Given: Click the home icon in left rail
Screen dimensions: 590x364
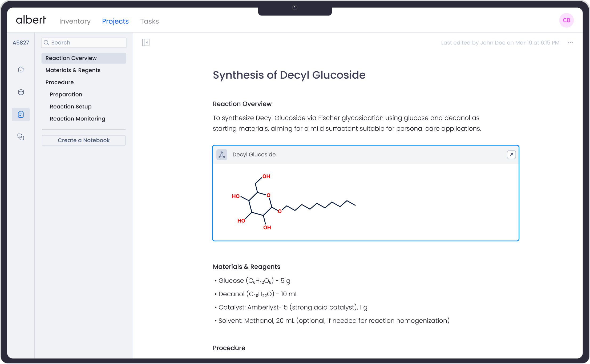Looking at the screenshot, I should pos(21,70).
